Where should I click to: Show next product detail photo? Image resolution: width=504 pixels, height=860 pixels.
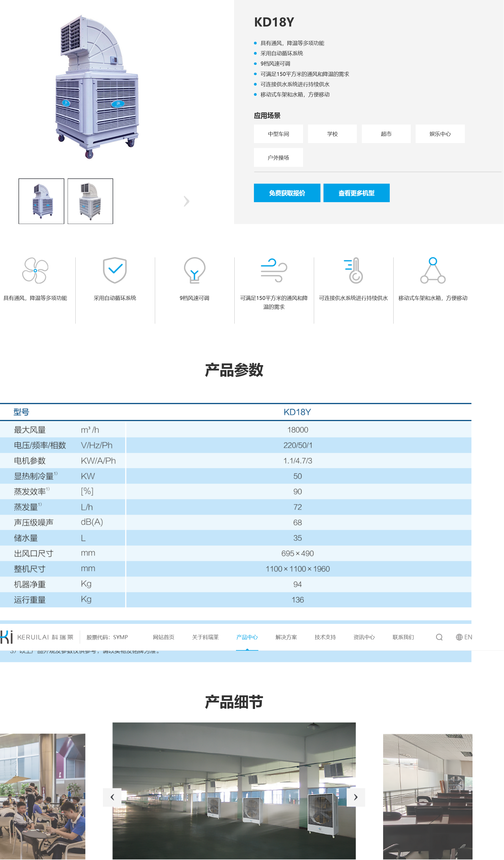[356, 797]
